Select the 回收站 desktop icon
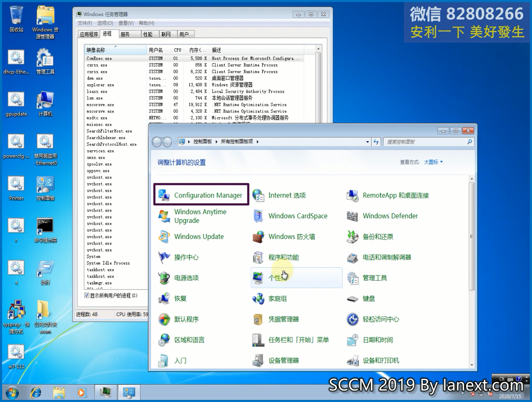The width and height of the screenshot is (532, 402). (x=16, y=19)
